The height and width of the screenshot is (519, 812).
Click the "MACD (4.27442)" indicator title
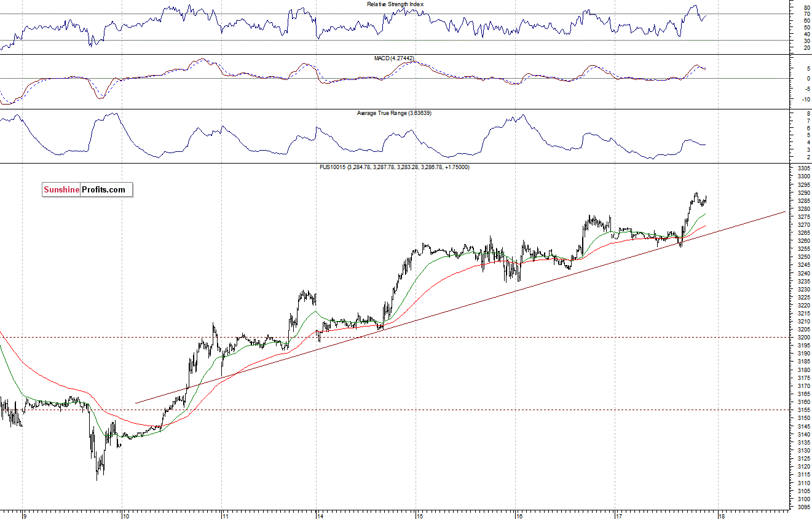(394, 58)
